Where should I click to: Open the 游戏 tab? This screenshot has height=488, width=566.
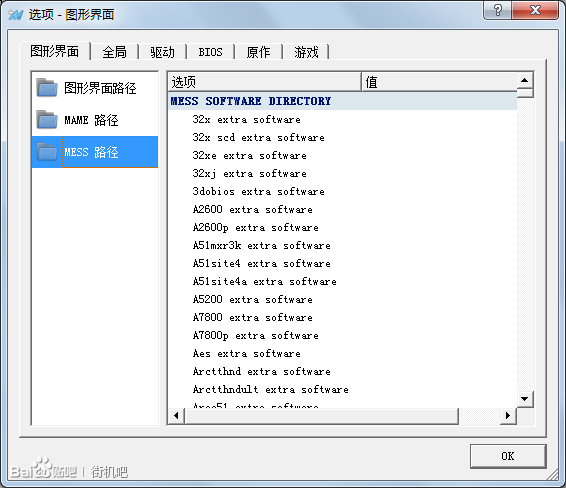point(306,52)
